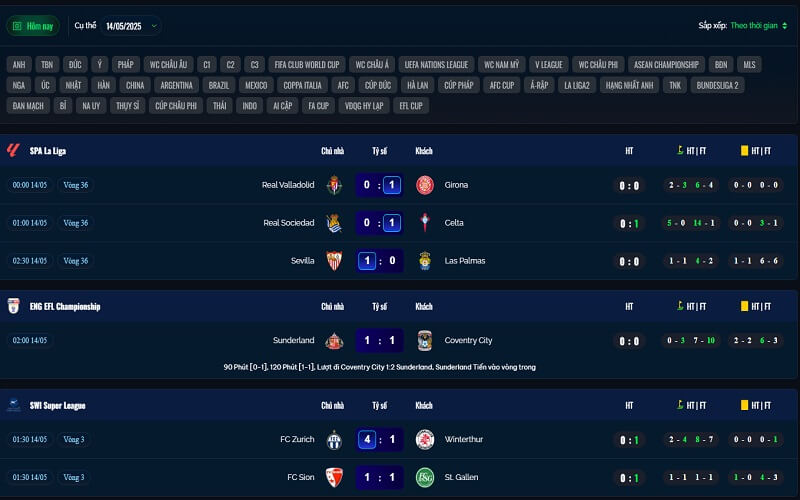Open the St. Gallen club logo
This screenshot has width=800, height=500.
[424, 478]
